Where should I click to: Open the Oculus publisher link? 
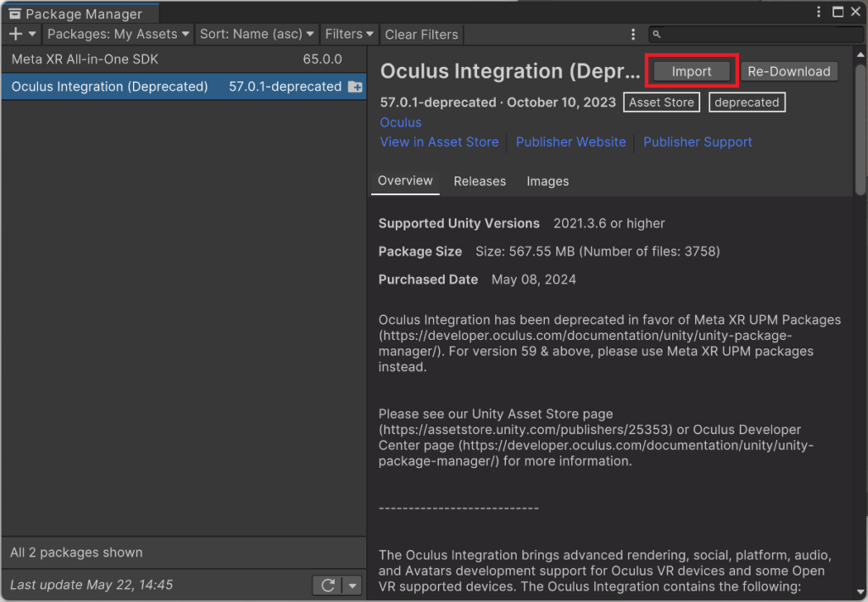(x=401, y=122)
